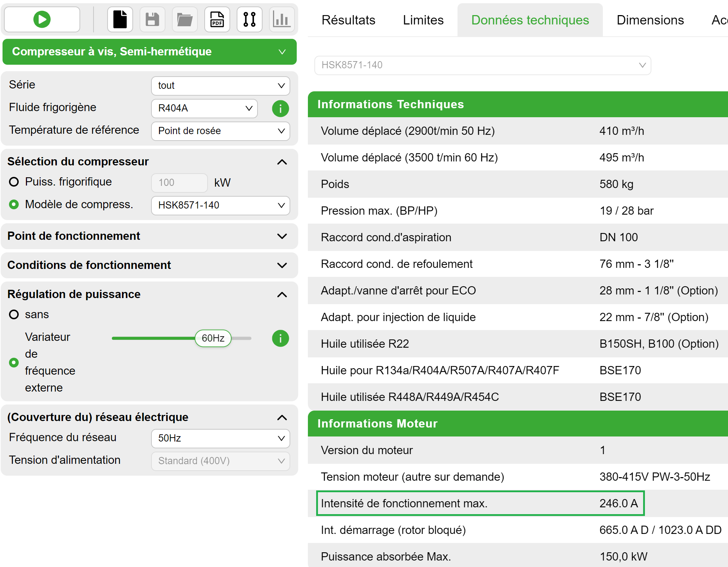Open the compressor comparison tool
Screen dimensions: 728x567
coord(250,19)
